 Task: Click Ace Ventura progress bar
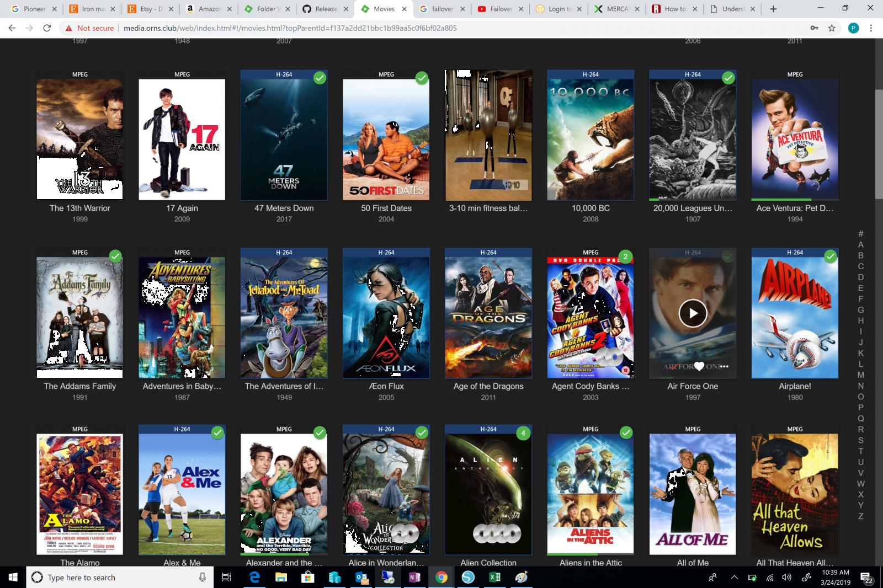(795, 199)
